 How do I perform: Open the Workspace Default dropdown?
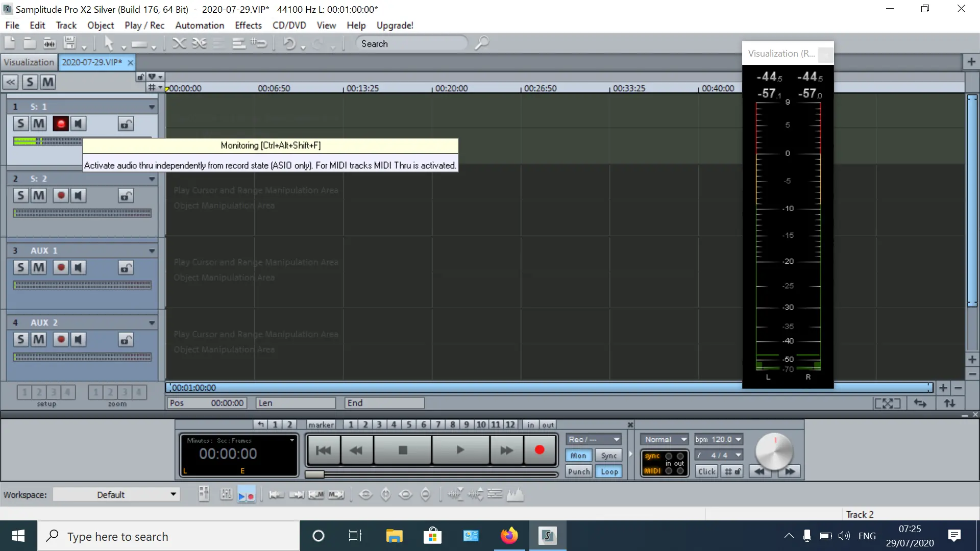[116, 494]
